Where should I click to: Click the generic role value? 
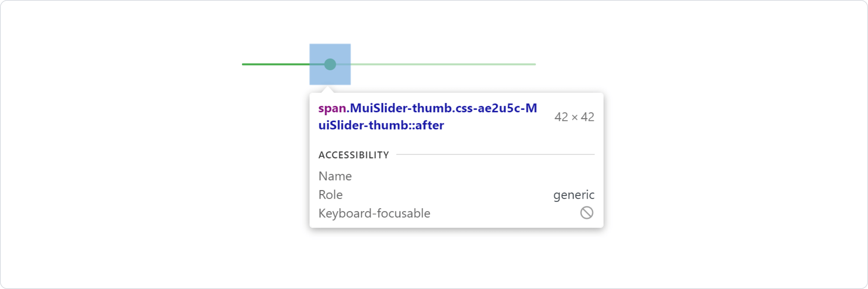574,194
